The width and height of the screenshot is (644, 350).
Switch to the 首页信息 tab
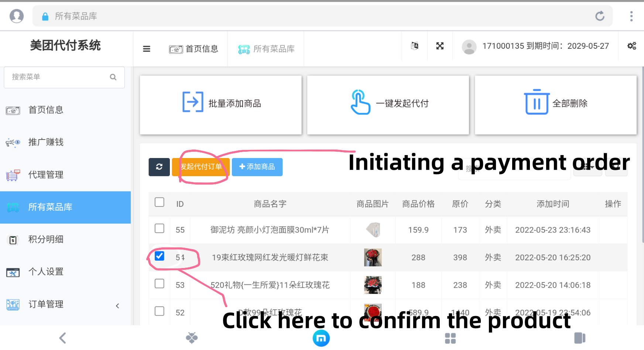pos(194,49)
